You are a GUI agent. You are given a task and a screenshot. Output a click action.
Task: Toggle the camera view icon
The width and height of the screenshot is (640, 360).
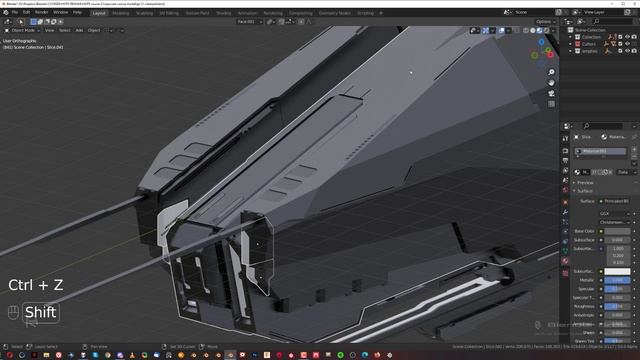(551, 93)
